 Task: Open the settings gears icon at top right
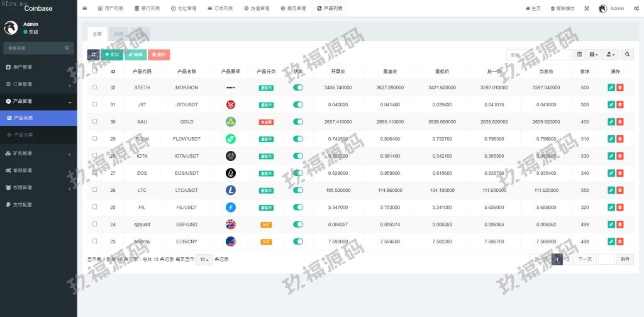click(636, 8)
